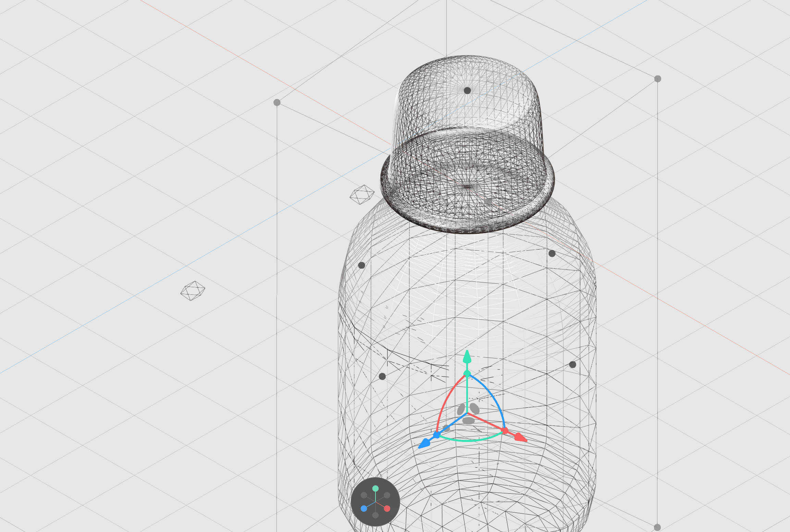Image resolution: width=790 pixels, height=532 pixels.
Task: Click bottom gray dot in orientation widget
Action: [x=375, y=515]
